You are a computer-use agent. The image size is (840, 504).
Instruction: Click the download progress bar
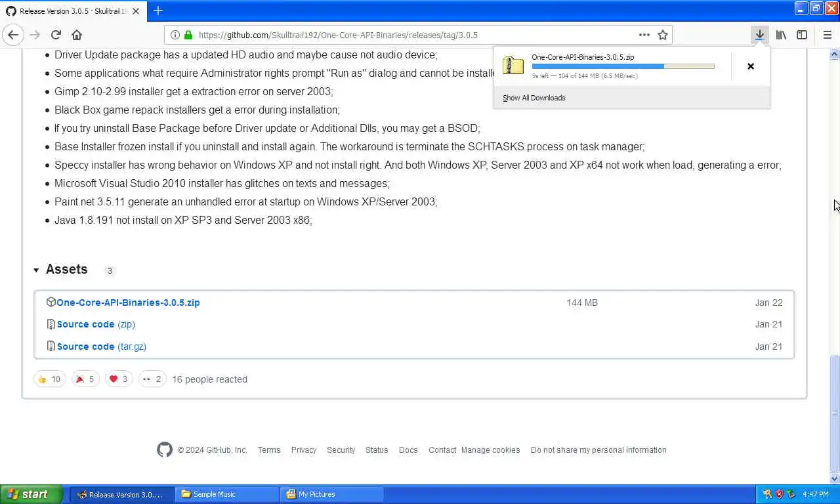tap(623, 66)
